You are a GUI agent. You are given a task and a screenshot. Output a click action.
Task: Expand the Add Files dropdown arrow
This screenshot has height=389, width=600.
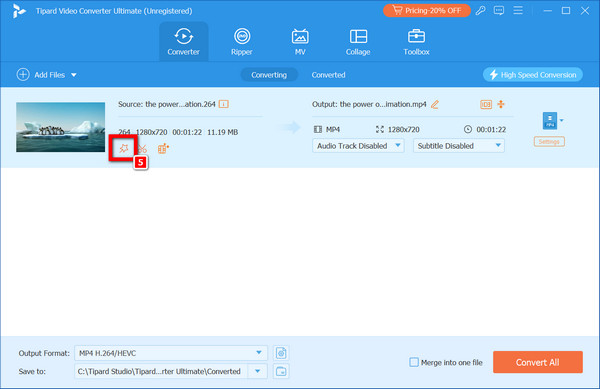pos(74,75)
